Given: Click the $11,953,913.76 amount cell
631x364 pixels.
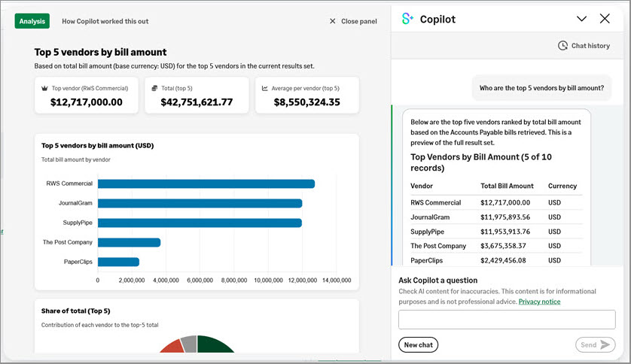Looking at the screenshot, I should [505, 232].
